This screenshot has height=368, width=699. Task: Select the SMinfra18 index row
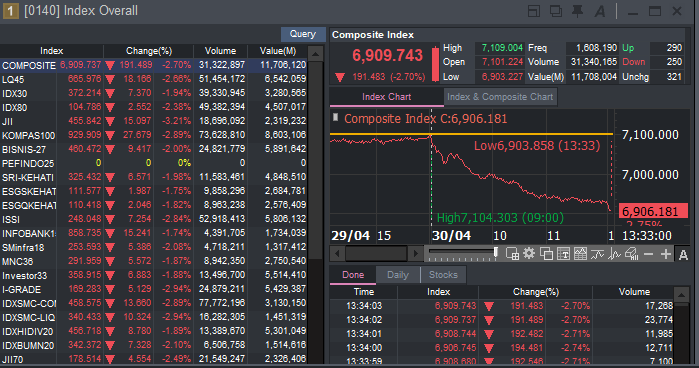click(x=154, y=247)
